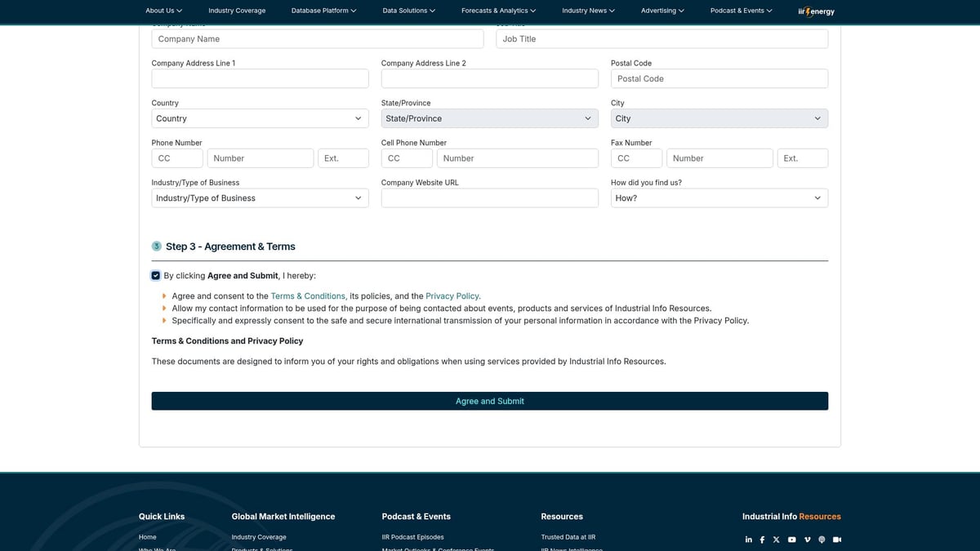Screen dimensions: 980x551
Task: Open the LinkedIn icon in footer
Action: coord(748,540)
